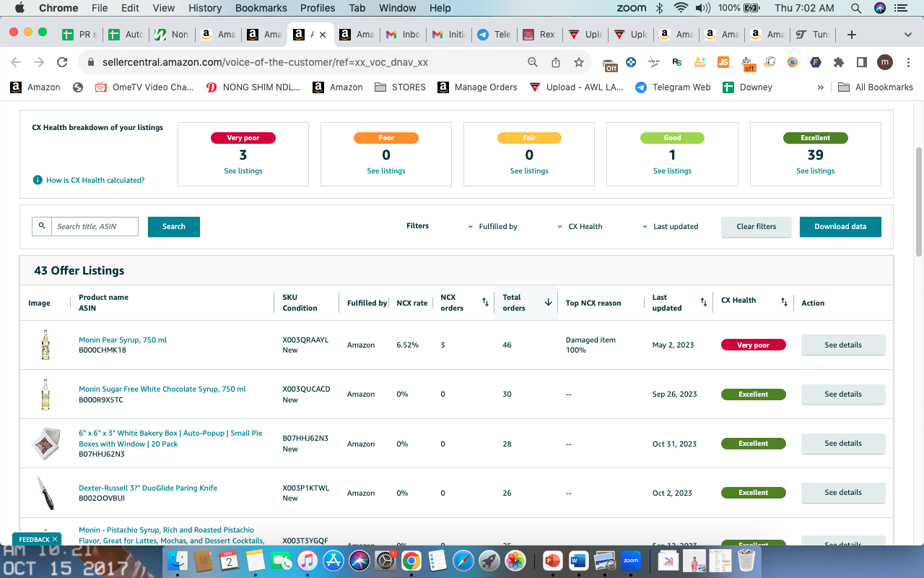Open the STORES bookmark folder
The image size is (924, 578).
[400, 87]
